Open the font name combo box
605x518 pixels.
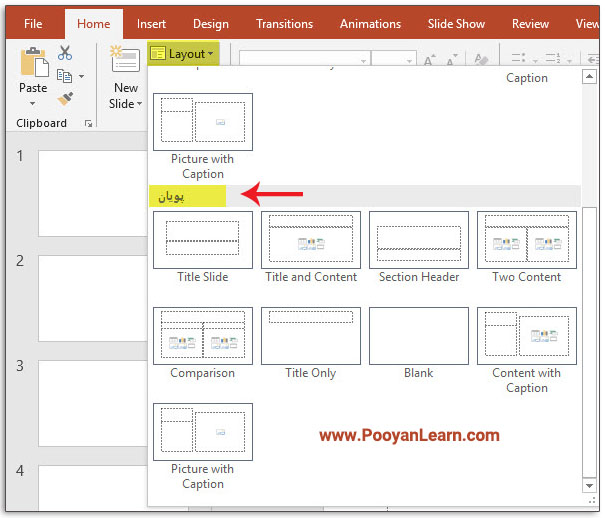tap(304, 59)
